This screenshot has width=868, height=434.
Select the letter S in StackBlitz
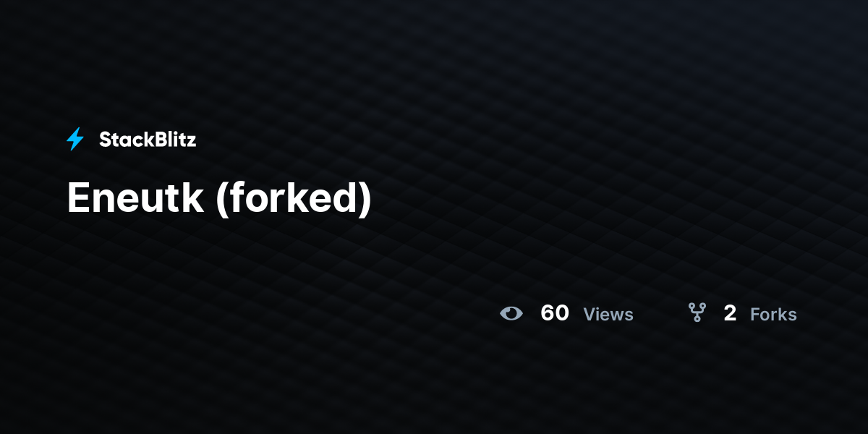(x=105, y=140)
